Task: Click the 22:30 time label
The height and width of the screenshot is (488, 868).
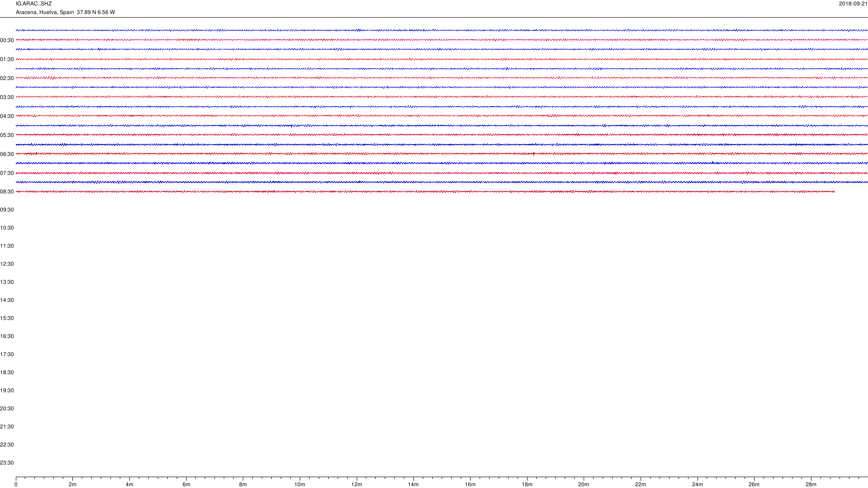Action: point(7,445)
